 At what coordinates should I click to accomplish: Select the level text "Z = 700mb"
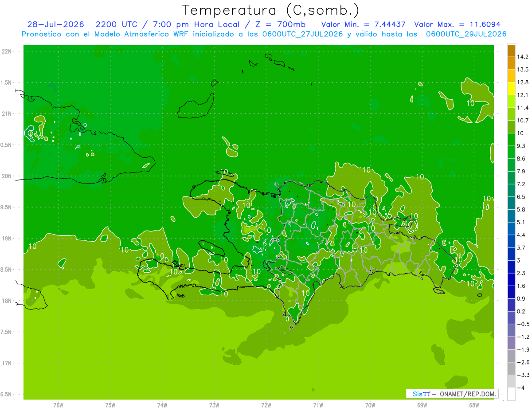(x=282, y=24)
